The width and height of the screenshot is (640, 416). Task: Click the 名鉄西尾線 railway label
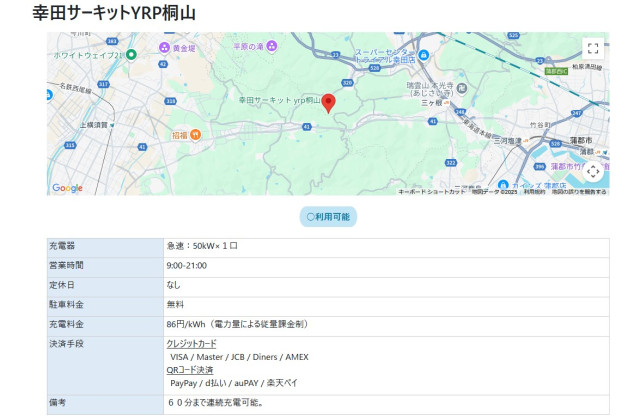[76, 89]
